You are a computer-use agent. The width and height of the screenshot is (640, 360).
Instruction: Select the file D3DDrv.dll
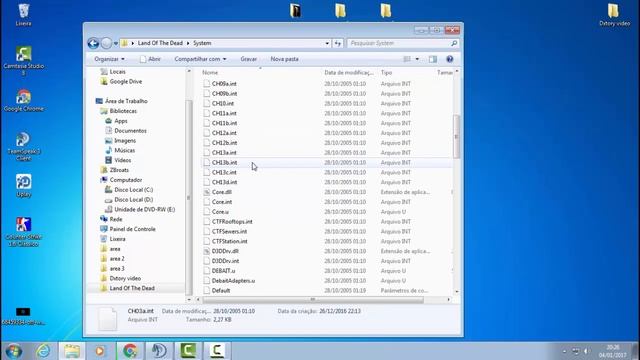[225, 251]
